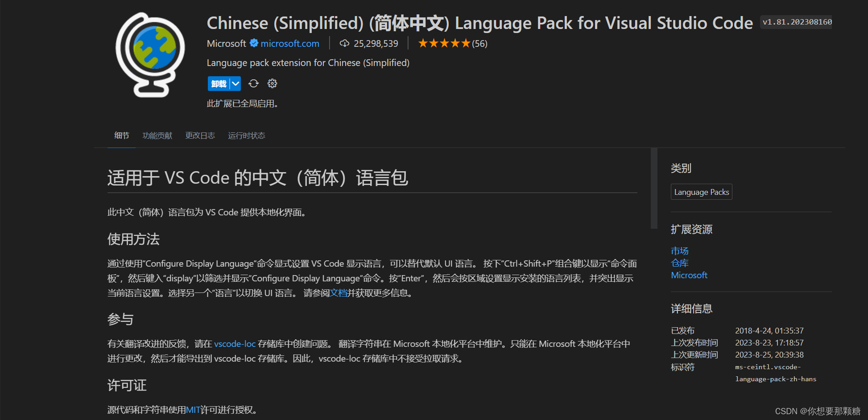This screenshot has width=868, height=420.
Task: Click the verified publisher badge icon
Action: [254, 43]
